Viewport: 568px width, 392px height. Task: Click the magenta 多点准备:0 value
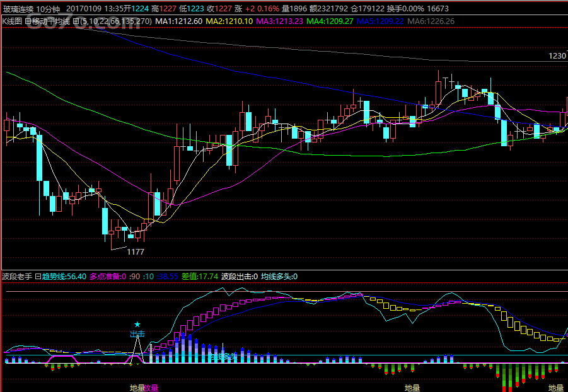pos(108,277)
